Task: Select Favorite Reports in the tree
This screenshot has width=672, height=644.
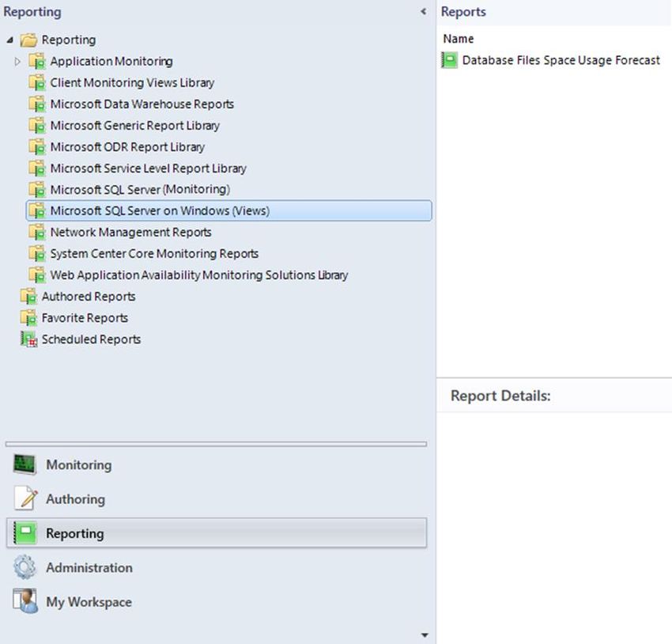Action: (x=85, y=318)
